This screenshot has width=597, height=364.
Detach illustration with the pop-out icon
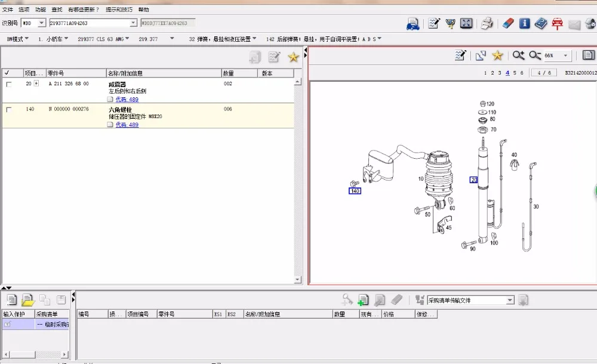pyautogui.click(x=481, y=55)
